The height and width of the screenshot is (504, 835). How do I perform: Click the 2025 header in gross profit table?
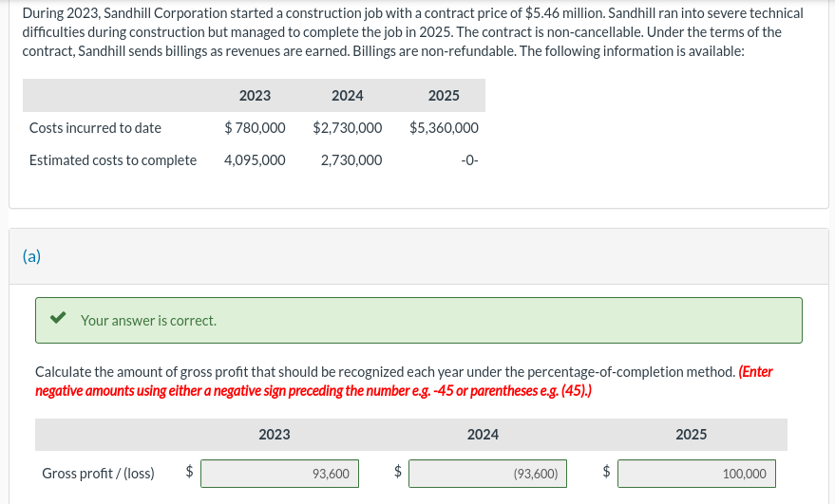pyautogui.click(x=692, y=435)
